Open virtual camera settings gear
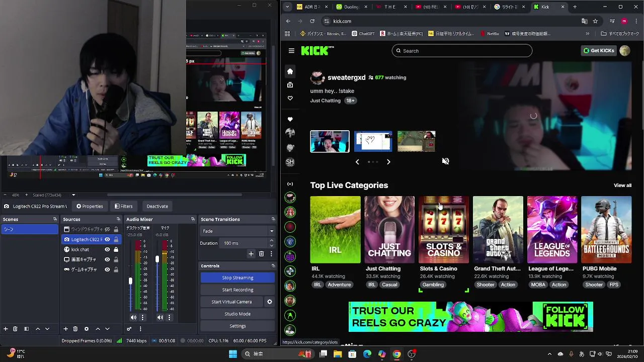This screenshot has width=644, height=362. (x=270, y=302)
